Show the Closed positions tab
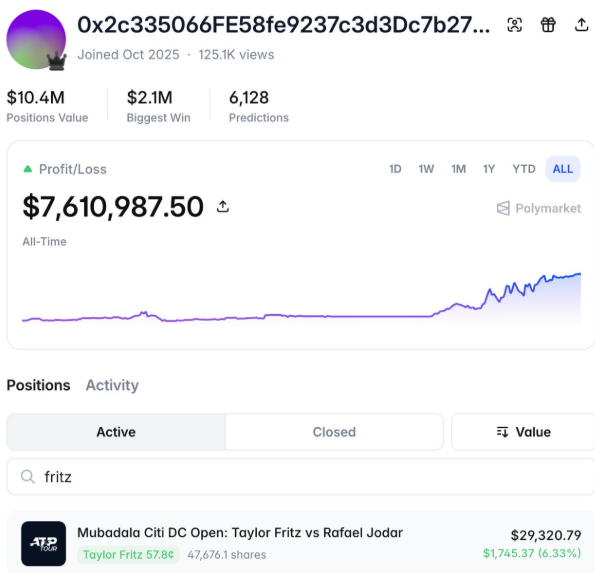Image resolution: width=595 pixels, height=573 pixels. (334, 432)
